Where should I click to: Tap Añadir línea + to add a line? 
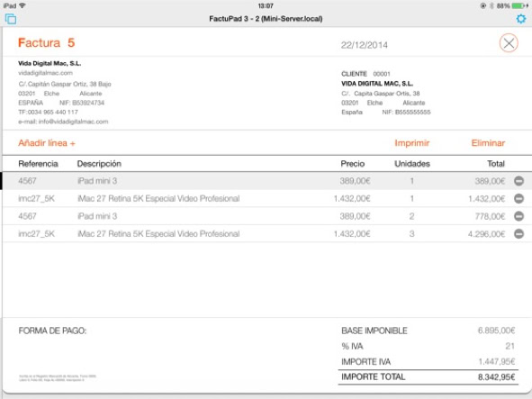click(x=47, y=143)
